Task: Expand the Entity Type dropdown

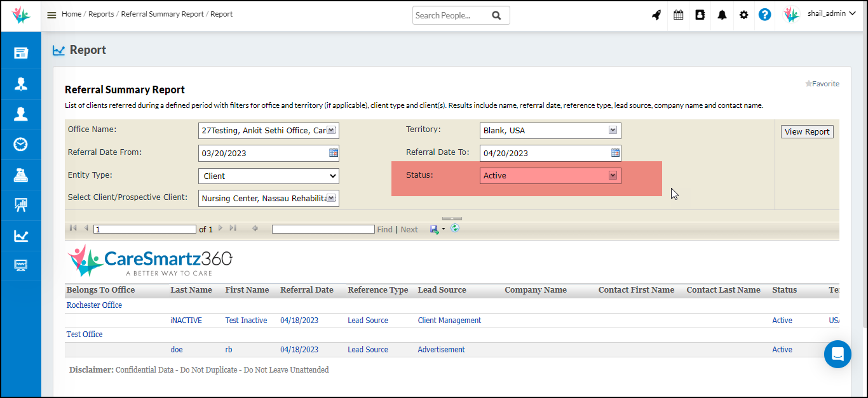Action: coord(268,176)
